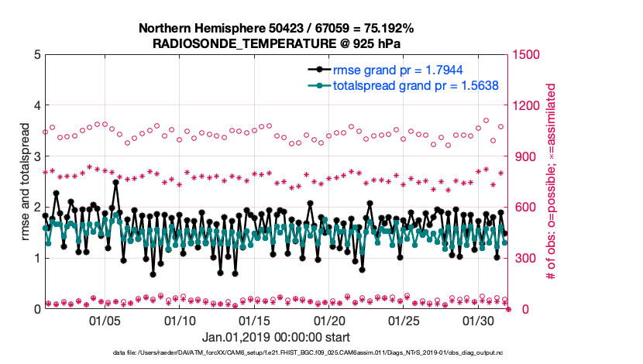Click the 01/05 x-axis tick label
This screenshot has width=643, height=364.
(x=105, y=321)
